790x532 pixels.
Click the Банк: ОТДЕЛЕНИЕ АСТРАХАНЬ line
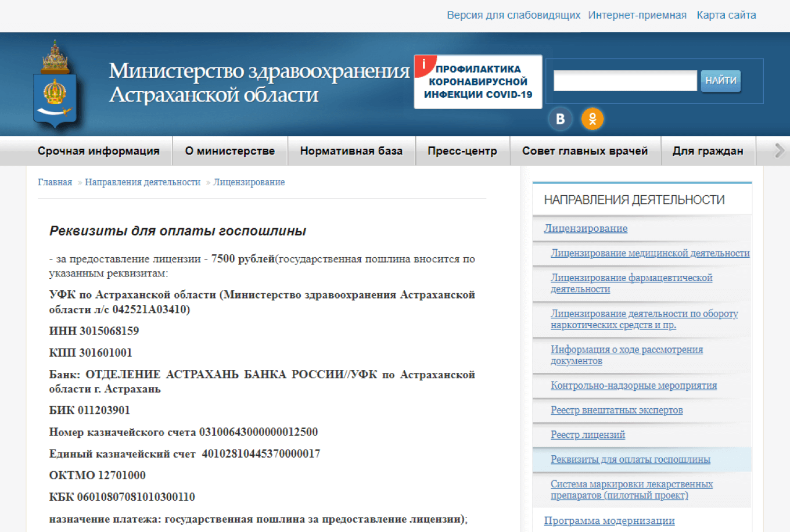pos(262,382)
